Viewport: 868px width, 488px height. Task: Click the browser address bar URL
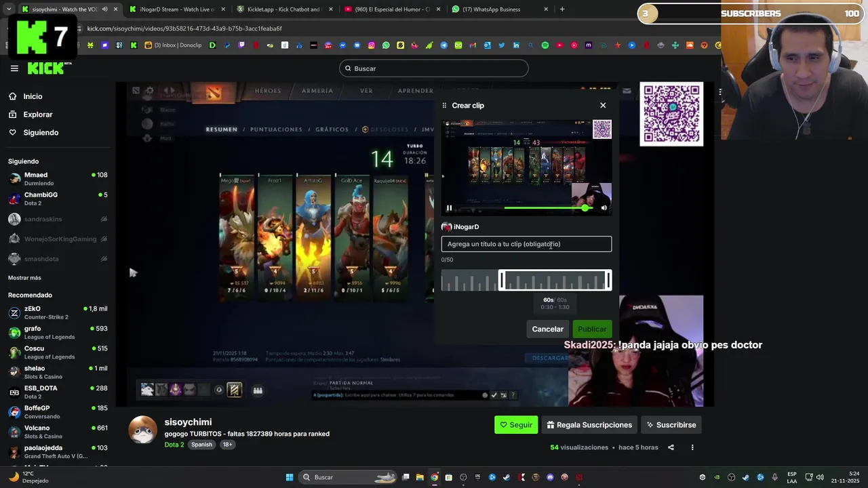click(x=184, y=28)
